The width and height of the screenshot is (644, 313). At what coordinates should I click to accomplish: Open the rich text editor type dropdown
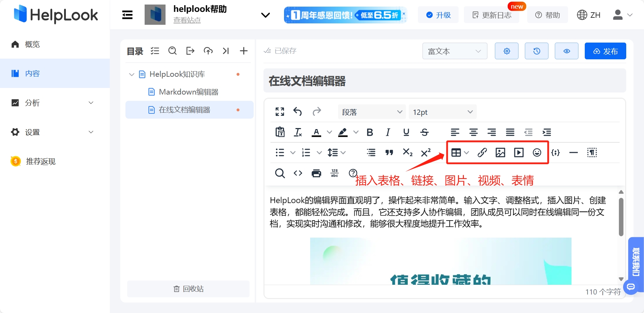click(455, 51)
